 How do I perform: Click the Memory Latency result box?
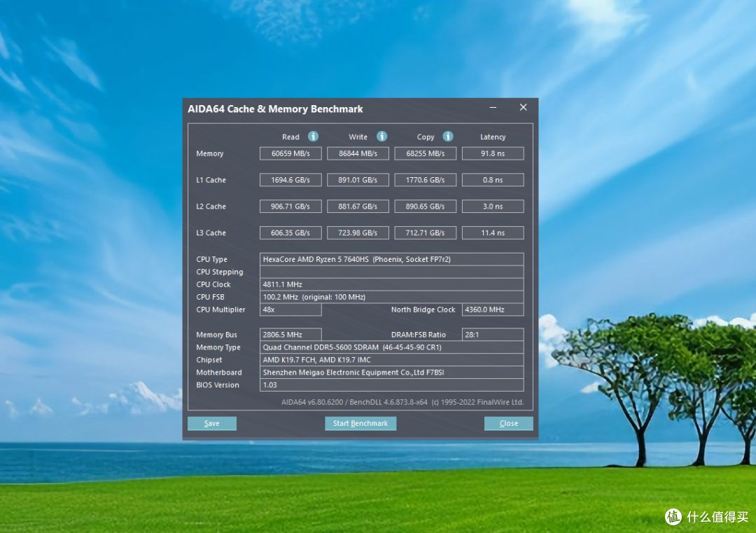click(x=493, y=153)
